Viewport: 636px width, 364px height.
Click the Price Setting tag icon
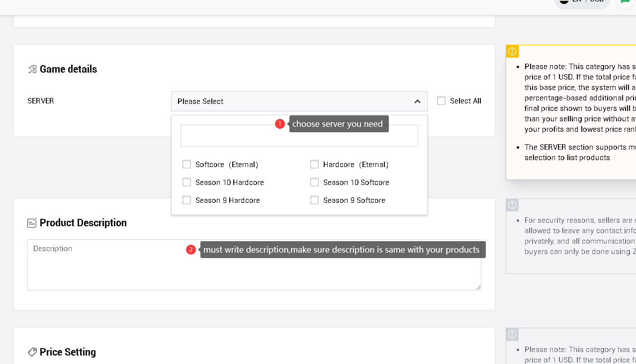tap(32, 352)
